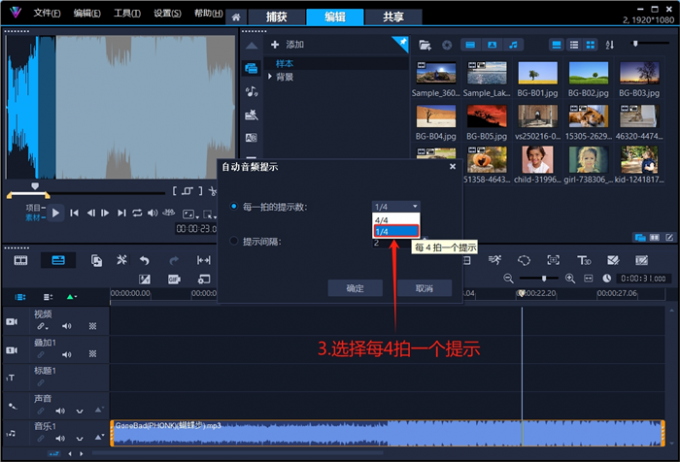Mute the 音乐1 track
This screenshot has width=680, height=462.
click(x=60, y=439)
